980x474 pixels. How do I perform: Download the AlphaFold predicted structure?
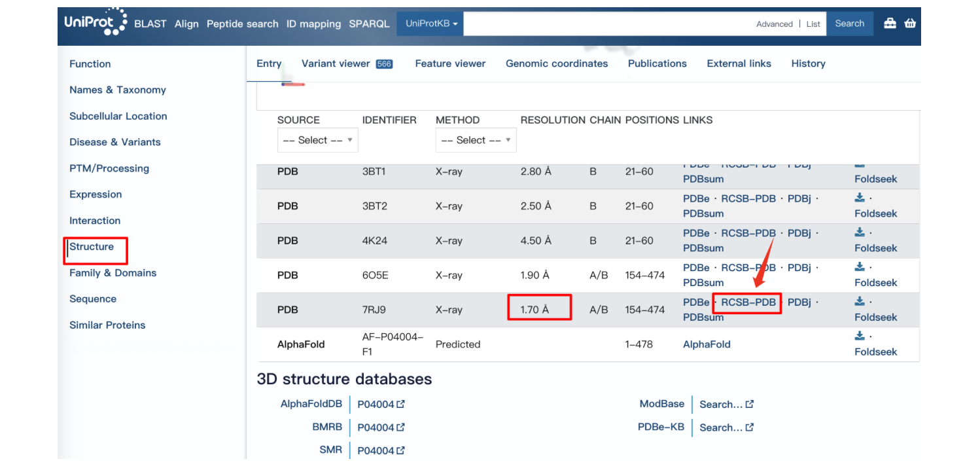pos(860,337)
